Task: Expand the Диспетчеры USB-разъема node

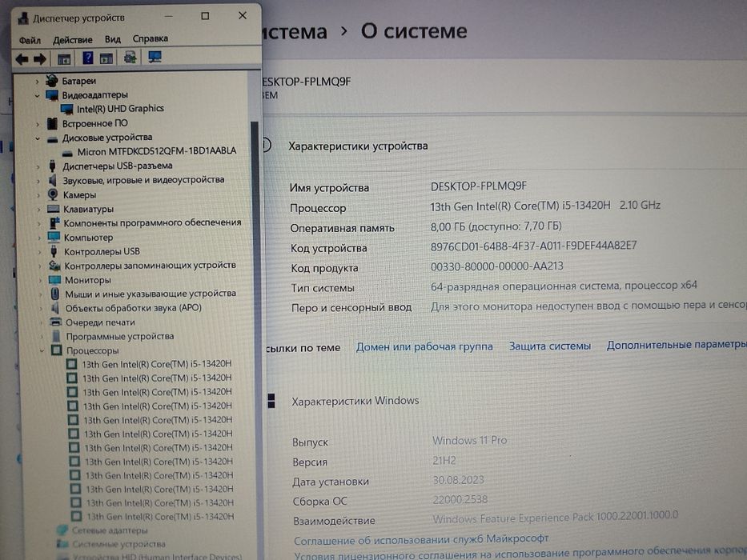Action: 38,166
